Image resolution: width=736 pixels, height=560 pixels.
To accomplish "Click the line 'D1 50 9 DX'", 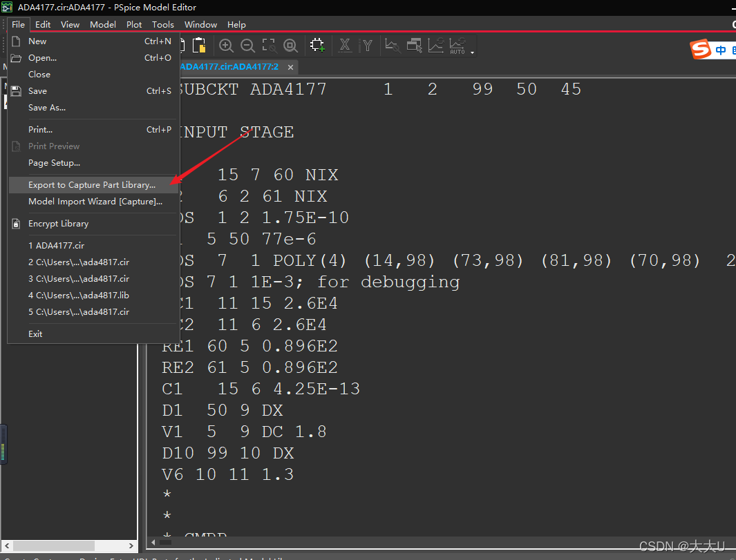I will click(x=223, y=410).
